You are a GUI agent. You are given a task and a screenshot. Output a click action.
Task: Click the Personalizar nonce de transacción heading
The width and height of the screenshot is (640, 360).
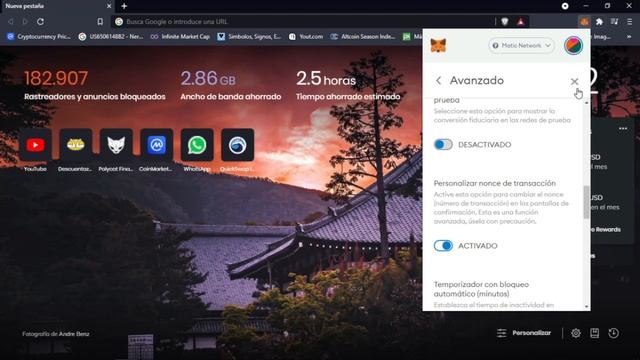click(x=494, y=183)
